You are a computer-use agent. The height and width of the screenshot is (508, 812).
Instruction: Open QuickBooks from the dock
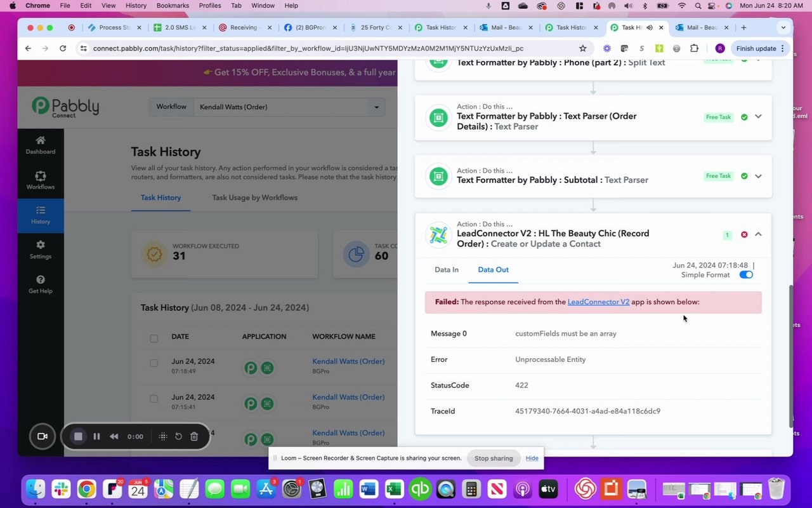(x=420, y=489)
